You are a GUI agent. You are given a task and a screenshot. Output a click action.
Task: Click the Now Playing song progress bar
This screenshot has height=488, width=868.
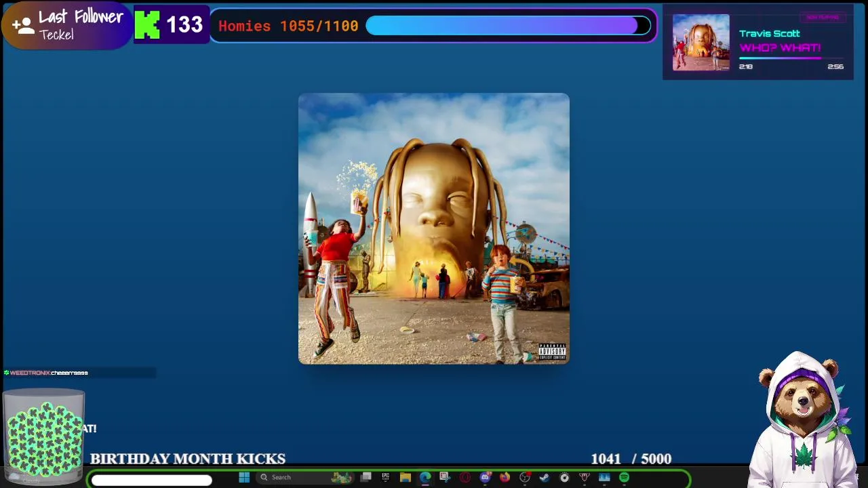(791, 58)
